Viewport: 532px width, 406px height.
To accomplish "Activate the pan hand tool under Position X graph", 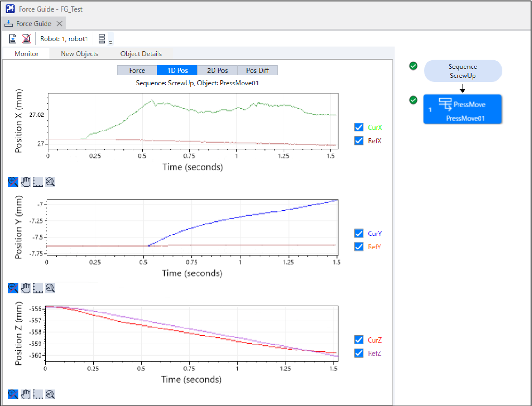I will click(x=26, y=182).
